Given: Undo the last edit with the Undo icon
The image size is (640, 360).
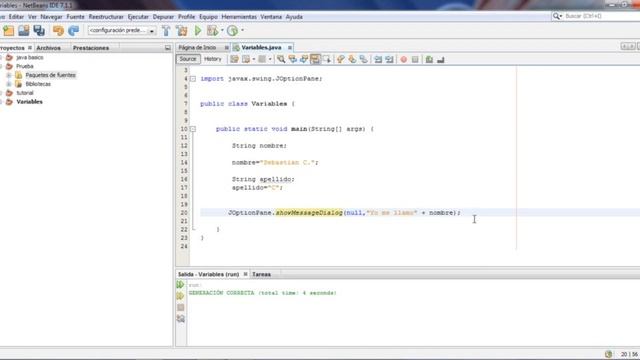Looking at the screenshot, I should [x=58, y=31].
